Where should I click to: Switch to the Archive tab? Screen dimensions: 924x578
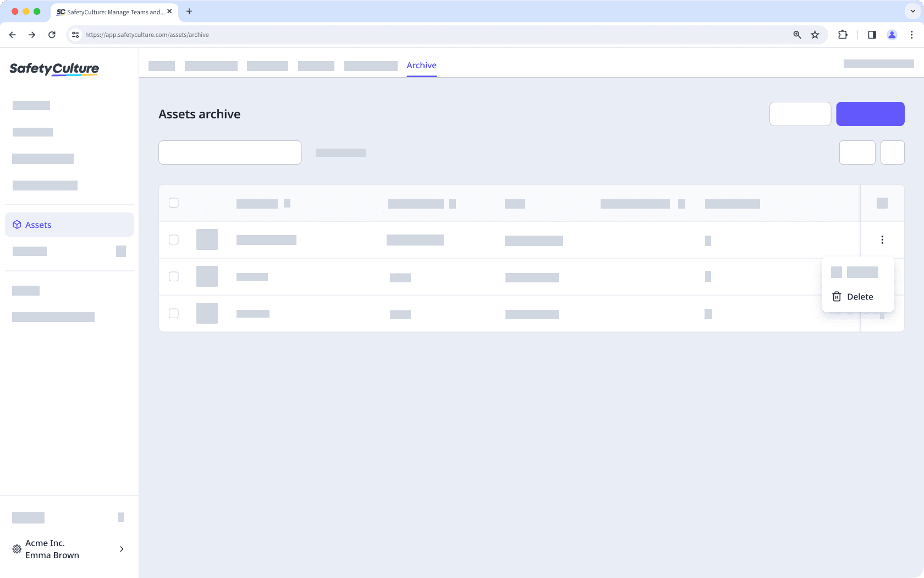click(421, 65)
